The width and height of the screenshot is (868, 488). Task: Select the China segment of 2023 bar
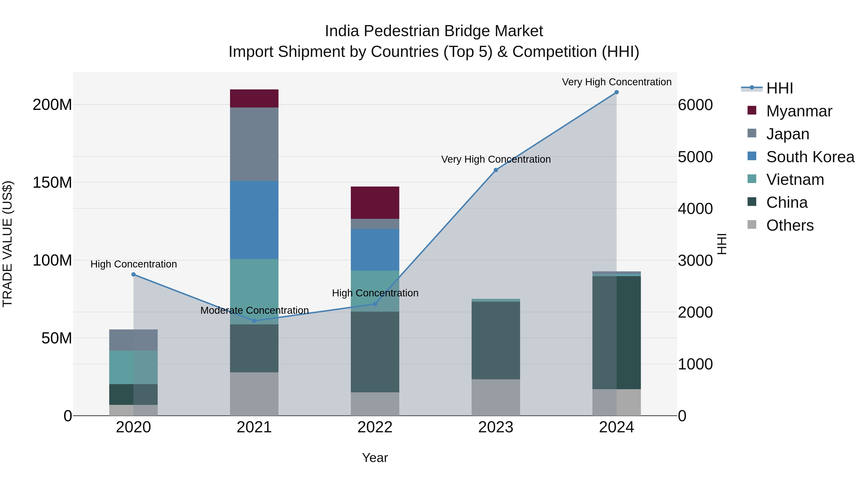[496, 341]
